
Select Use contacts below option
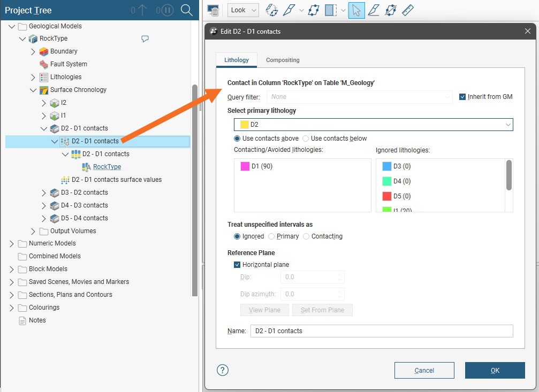coord(306,139)
